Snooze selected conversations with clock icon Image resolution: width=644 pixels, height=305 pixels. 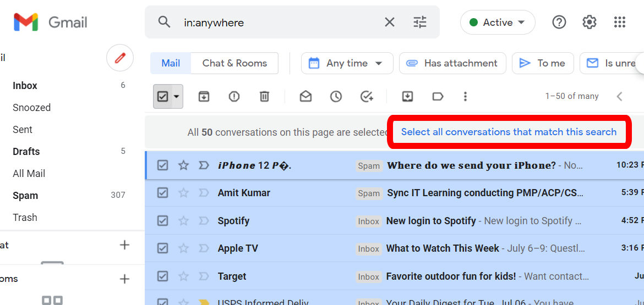(x=336, y=96)
